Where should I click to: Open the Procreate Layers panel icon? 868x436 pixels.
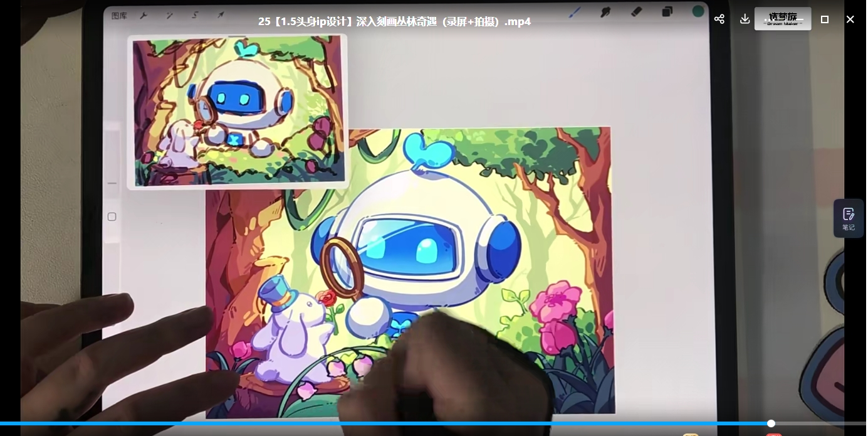tap(667, 11)
